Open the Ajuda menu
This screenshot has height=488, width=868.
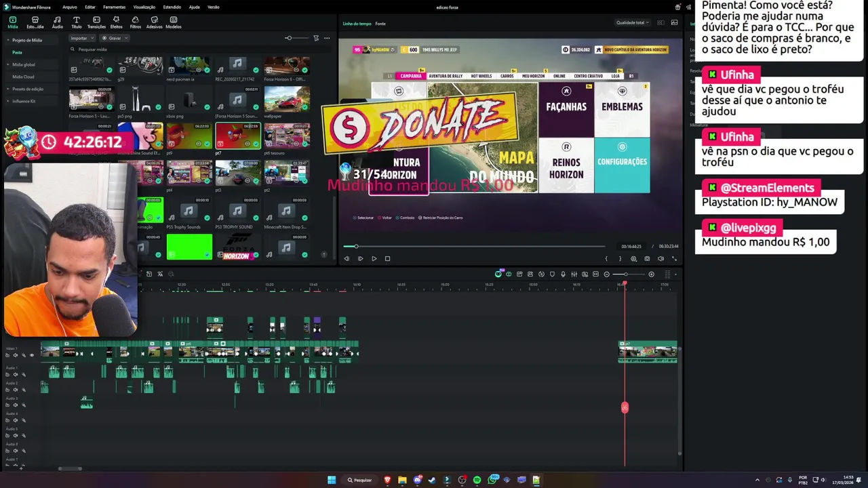click(x=194, y=7)
